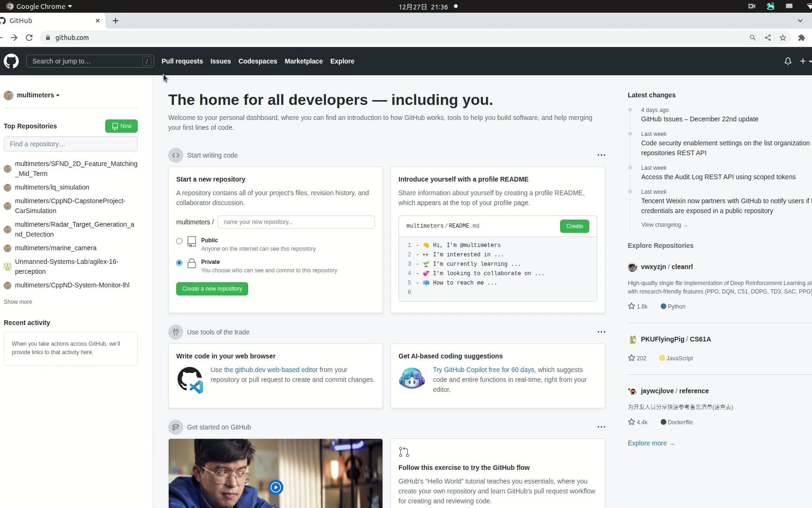812x508 pixels.
Task: Click the Use tools of the trade icon
Action: point(176,332)
